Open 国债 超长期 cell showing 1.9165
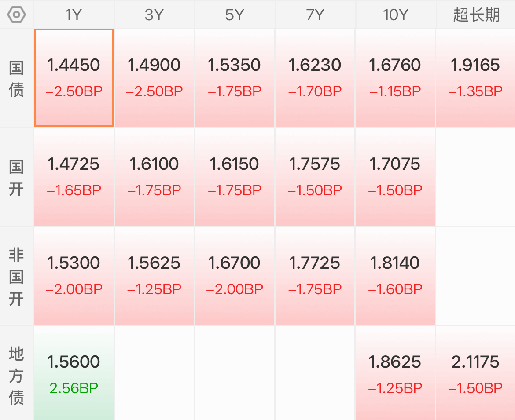Viewport: 515px width, 420px height. tap(475, 78)
